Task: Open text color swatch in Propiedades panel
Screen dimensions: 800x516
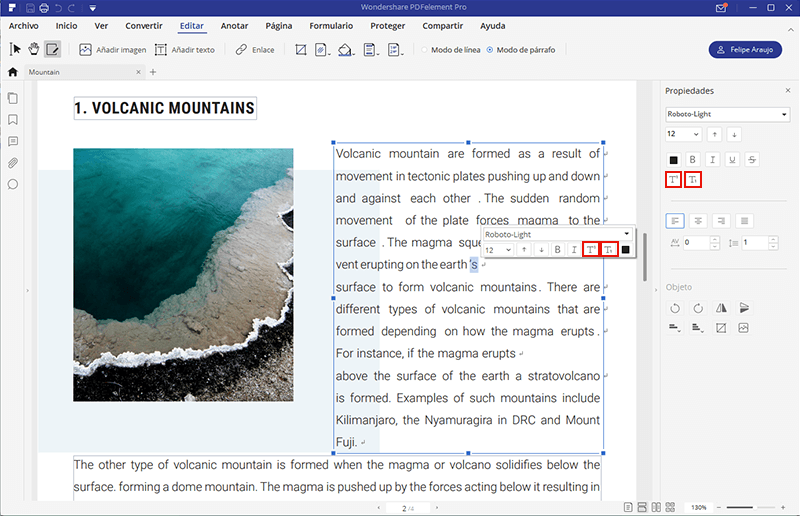Action: tap(673, 160)
